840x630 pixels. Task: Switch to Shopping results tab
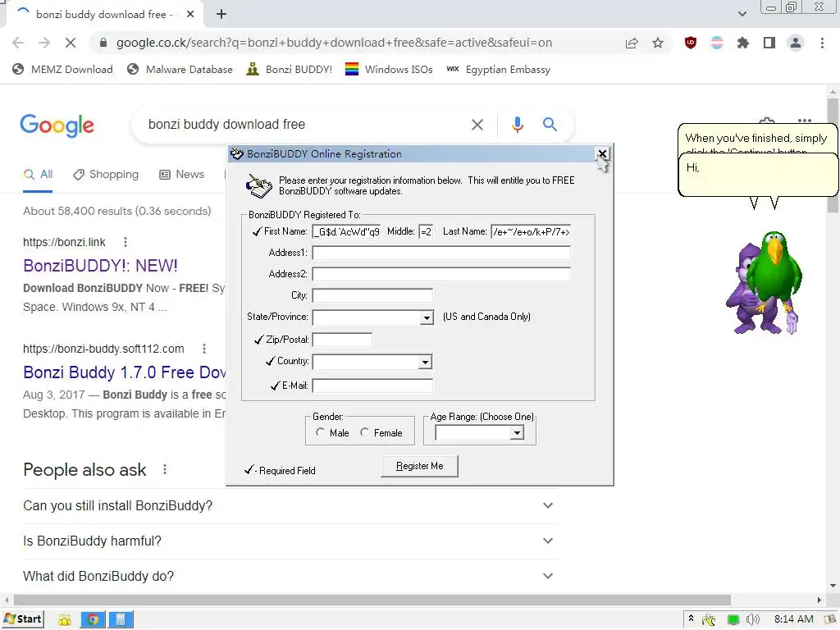[x=106, y=175]
